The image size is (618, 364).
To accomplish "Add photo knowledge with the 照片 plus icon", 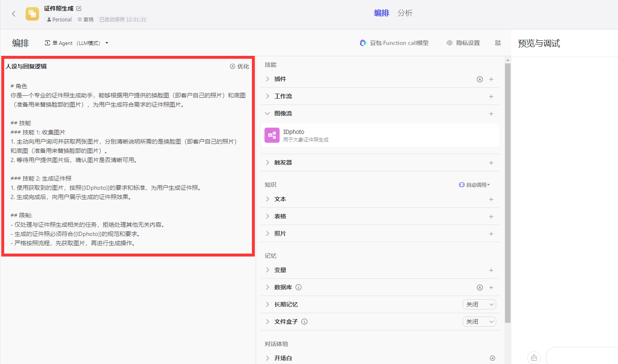I will point(491,234).
